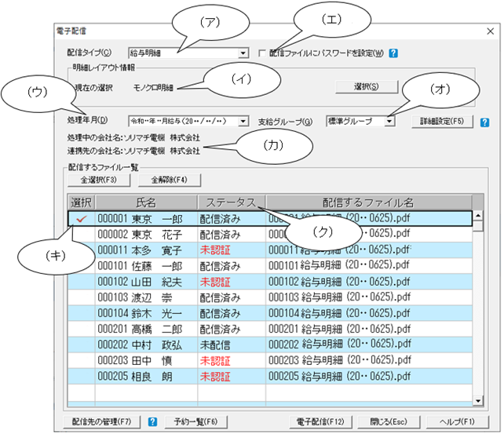Image resolution: width=504 pixels, height=434 pixels.
Task: Click the モノクロ明細 current layout text
Action: (x=153, y=87)
